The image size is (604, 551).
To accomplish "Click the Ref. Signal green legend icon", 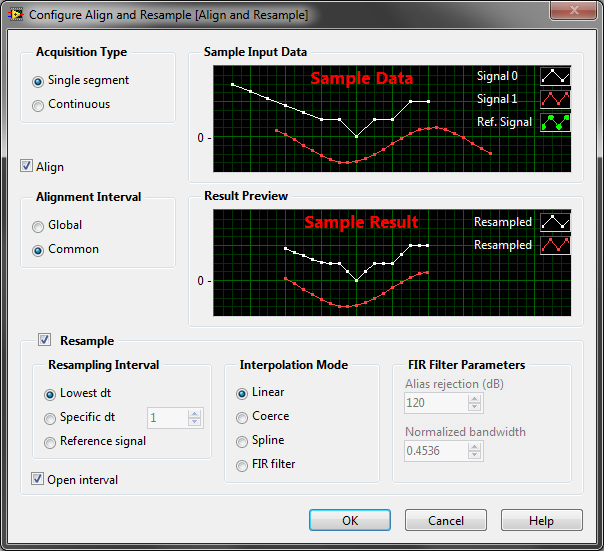I will pyautogui.click(x=555, y=122).
